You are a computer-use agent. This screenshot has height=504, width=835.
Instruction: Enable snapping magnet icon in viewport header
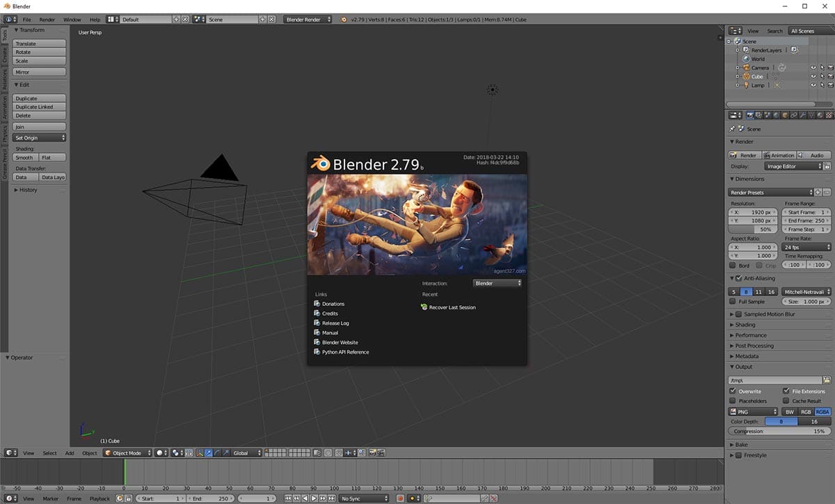click(339, 453)
